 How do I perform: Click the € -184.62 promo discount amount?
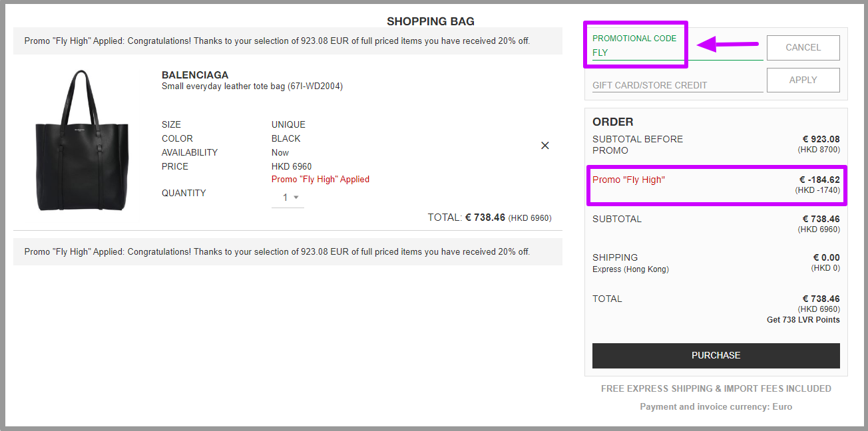819,180
